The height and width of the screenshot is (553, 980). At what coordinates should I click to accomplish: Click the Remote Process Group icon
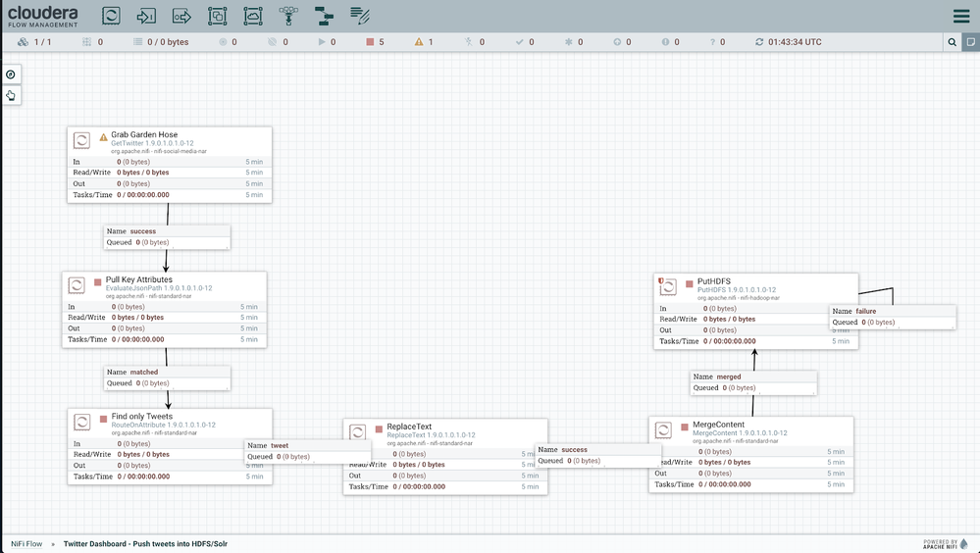click(x=253, y=16)
